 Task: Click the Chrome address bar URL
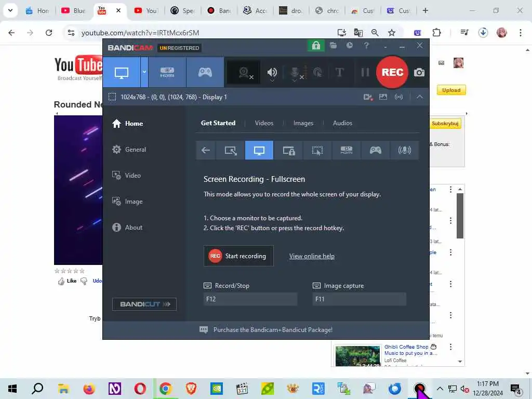[140, 33]
